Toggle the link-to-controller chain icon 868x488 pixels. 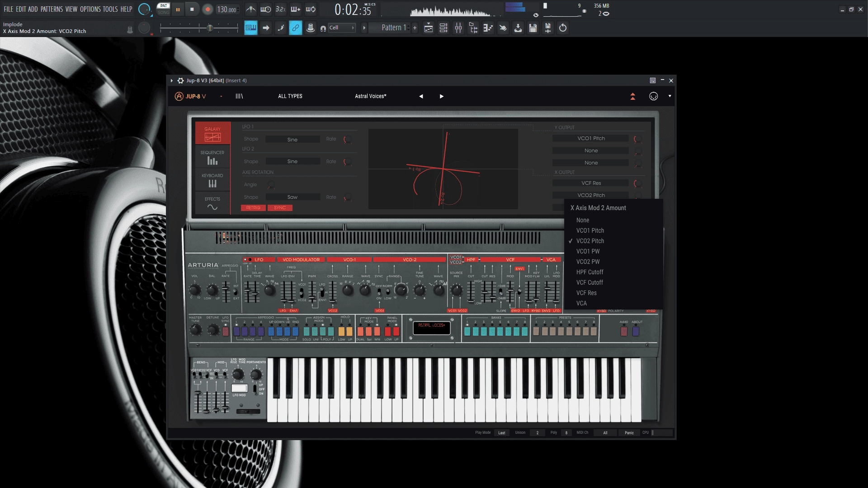(296, 28)
